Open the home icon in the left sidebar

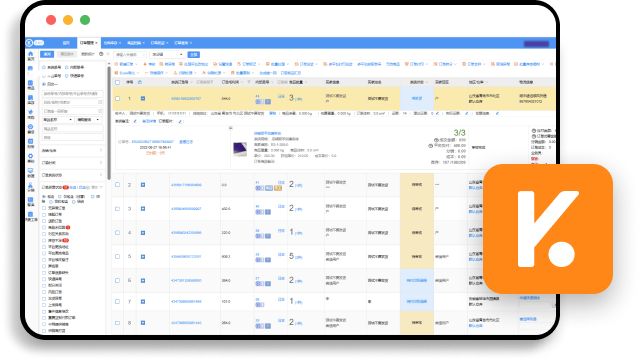tap(30, 54)
